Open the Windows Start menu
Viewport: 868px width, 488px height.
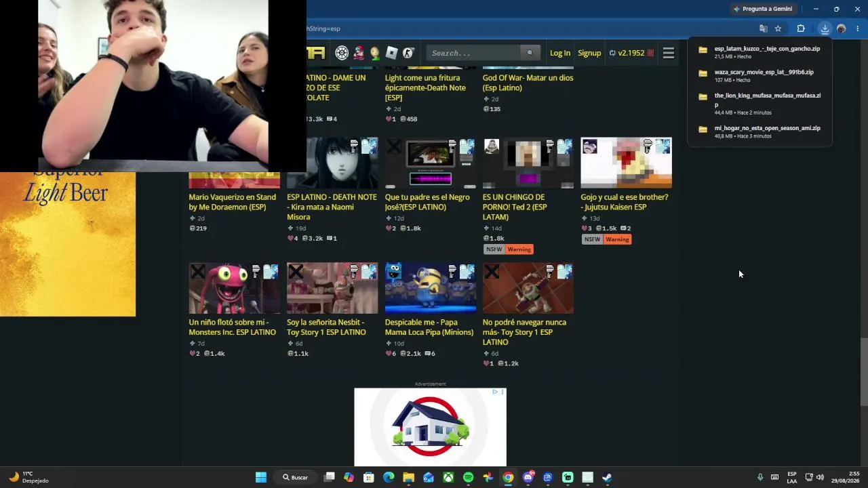coord(261,477)
